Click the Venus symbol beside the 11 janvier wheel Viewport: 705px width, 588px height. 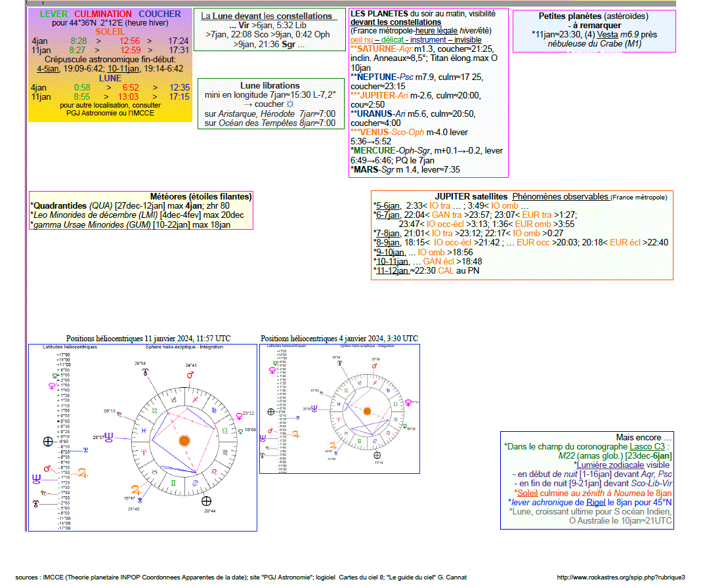pyautogui.click(x=239, y=417)
